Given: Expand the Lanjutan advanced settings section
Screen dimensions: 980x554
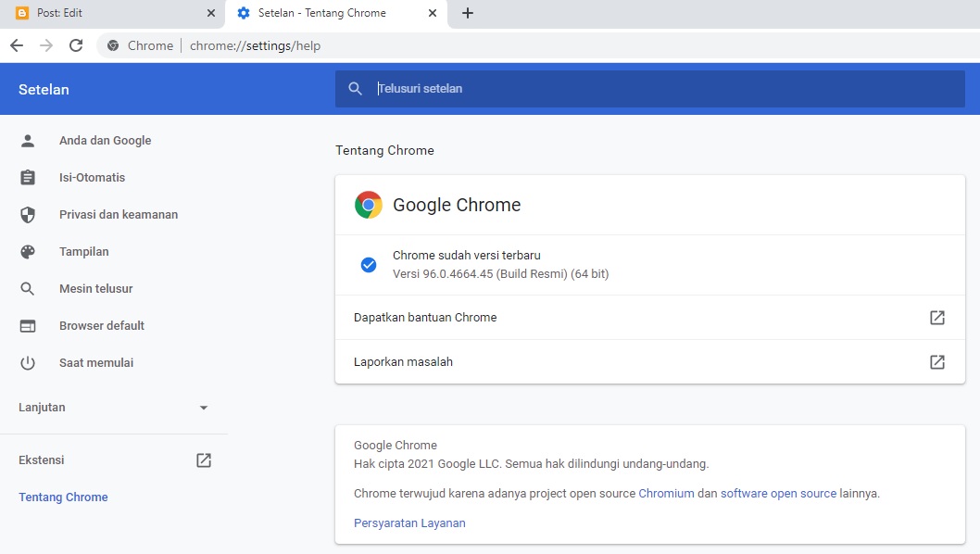Looking at the screenshot, I should 203,407.
